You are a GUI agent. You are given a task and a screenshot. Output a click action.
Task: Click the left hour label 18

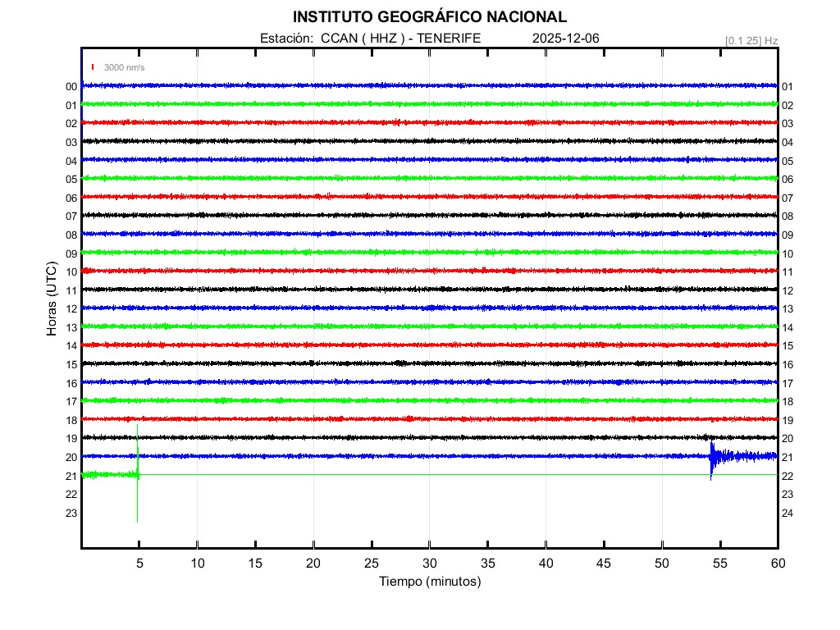click(x=71, y=421)
